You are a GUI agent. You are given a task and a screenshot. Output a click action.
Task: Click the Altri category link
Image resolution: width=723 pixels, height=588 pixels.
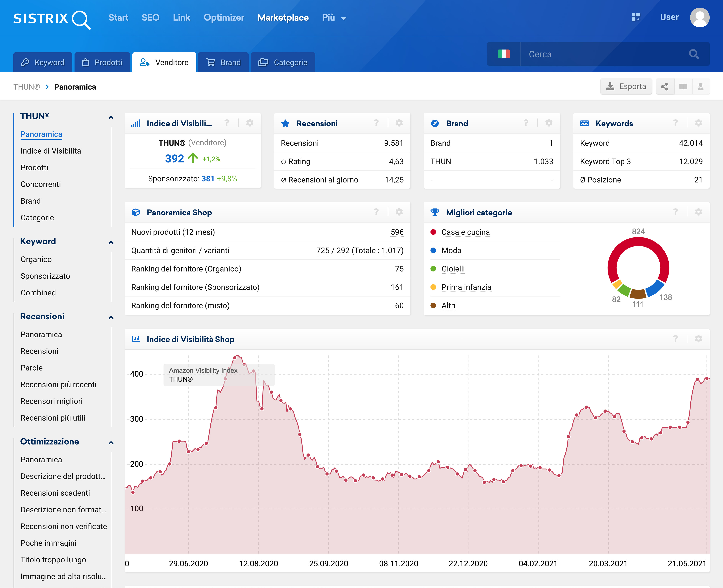(x=448, y=306)
